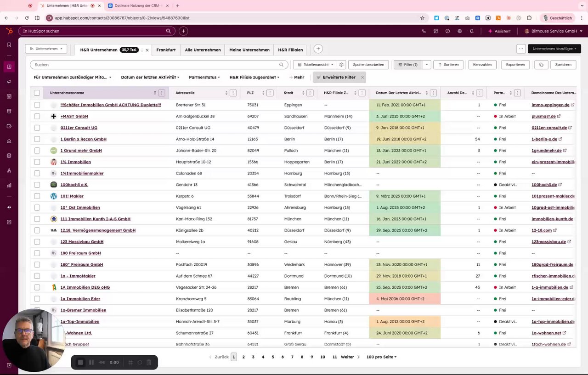Open the Breeze AI sparkle sidebar icon
This screenshot has width=588, height=375.
point(9,207)
